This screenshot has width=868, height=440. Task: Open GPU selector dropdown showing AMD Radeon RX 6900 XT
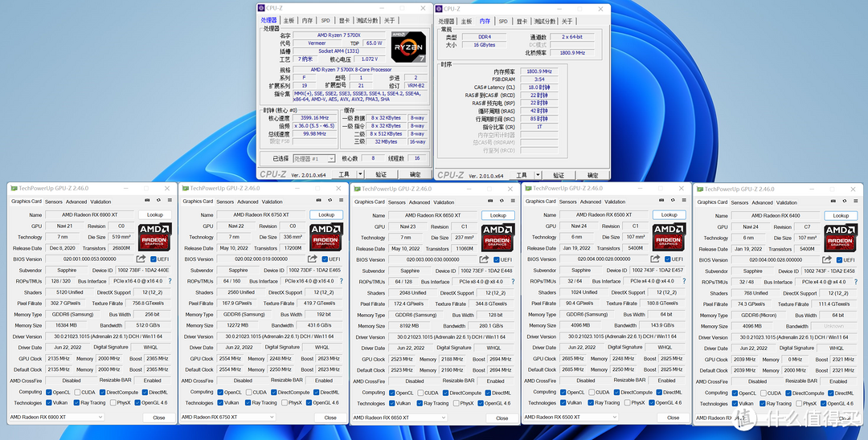(x=56, y=417)
